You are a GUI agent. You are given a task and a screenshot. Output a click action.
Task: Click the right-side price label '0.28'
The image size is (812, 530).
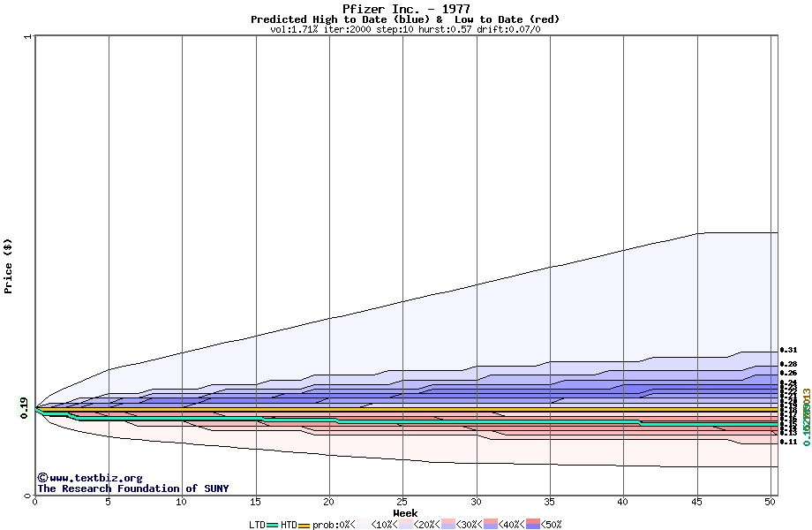789,364
